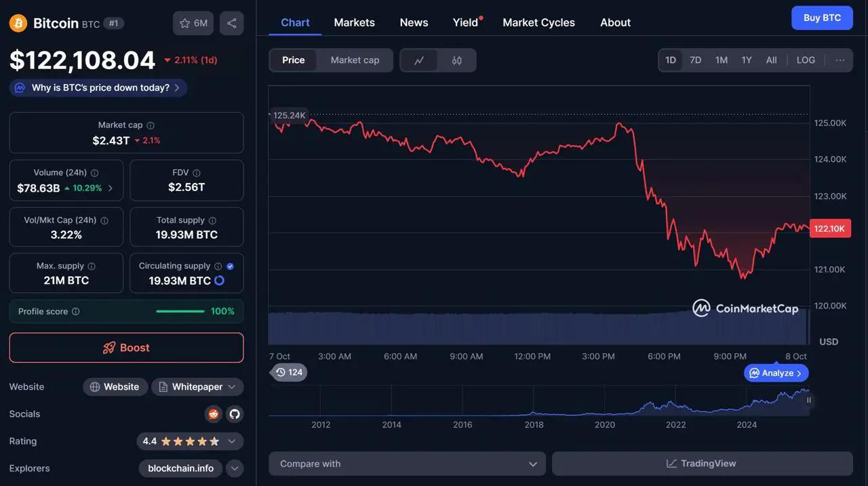Expand the rating details chevron
This screenshot has height=486, width=868.
[231, 441]
